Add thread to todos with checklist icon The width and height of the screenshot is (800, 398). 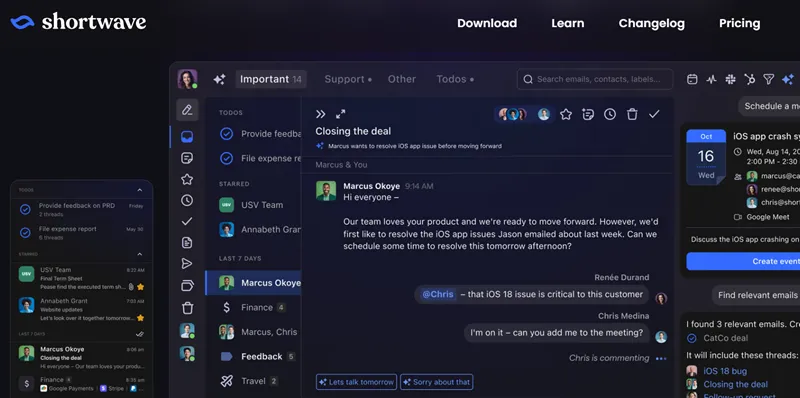click(x=588, y=114)
